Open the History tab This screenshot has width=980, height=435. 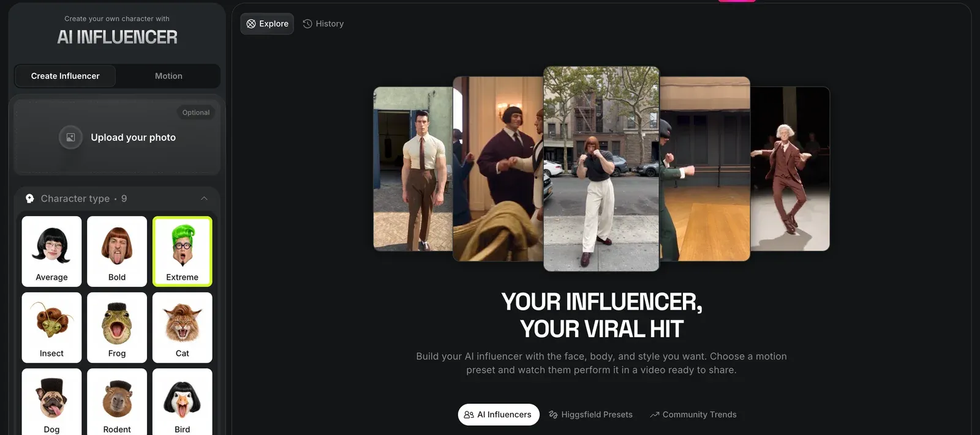tap(323, 24)
